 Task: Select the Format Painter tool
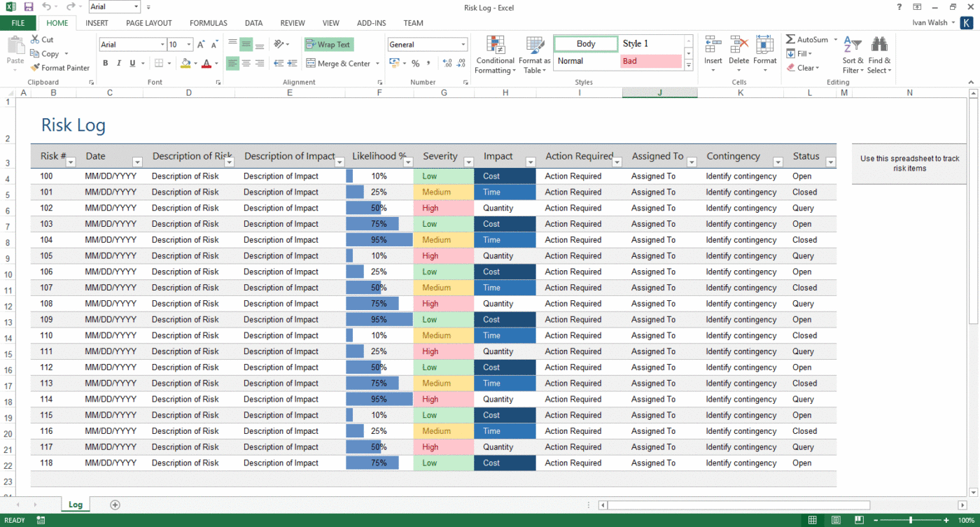[60, 67]
